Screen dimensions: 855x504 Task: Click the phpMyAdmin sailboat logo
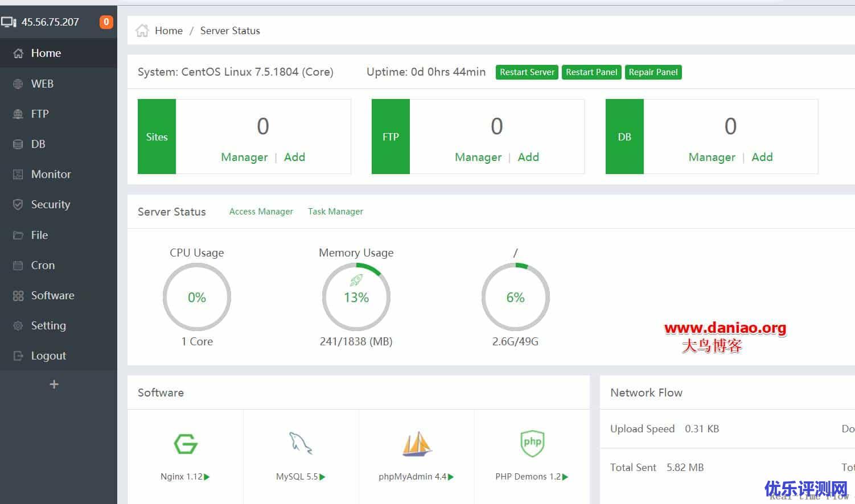click(x=417, y=444)
